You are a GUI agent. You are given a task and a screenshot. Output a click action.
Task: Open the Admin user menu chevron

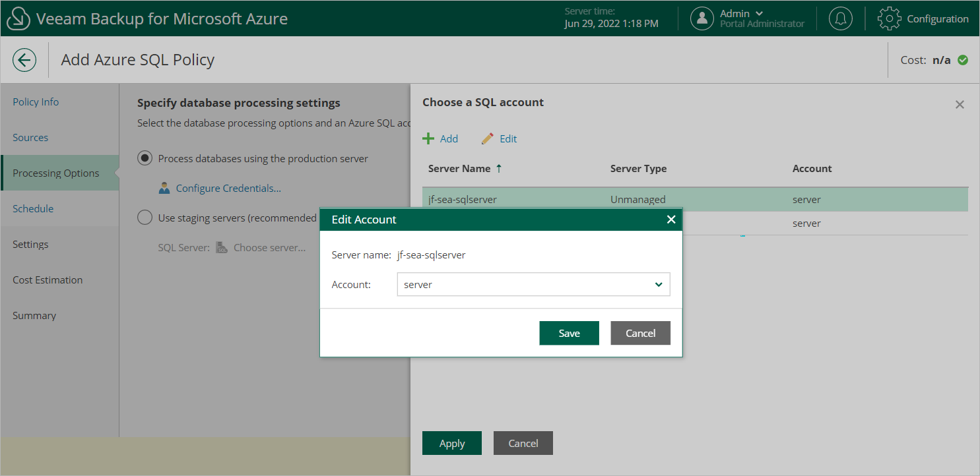click(x=759, y=13)
